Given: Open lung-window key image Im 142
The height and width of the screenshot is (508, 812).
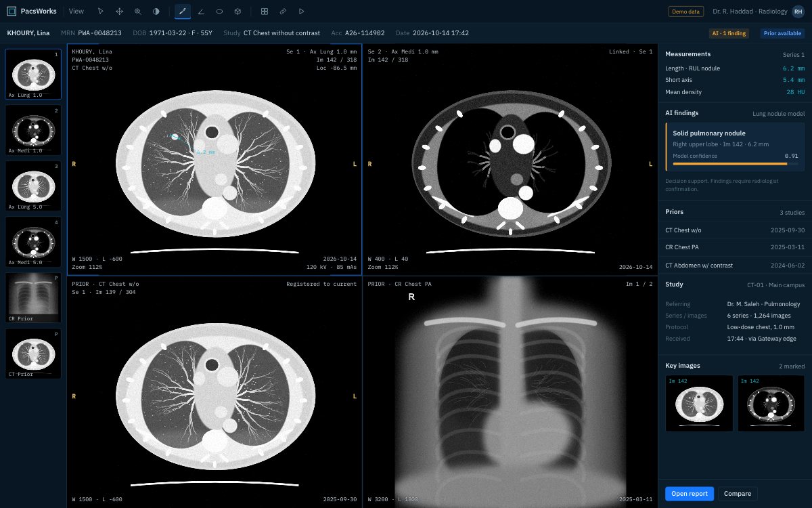Looking at the screenshot, I should pos(699,404).
